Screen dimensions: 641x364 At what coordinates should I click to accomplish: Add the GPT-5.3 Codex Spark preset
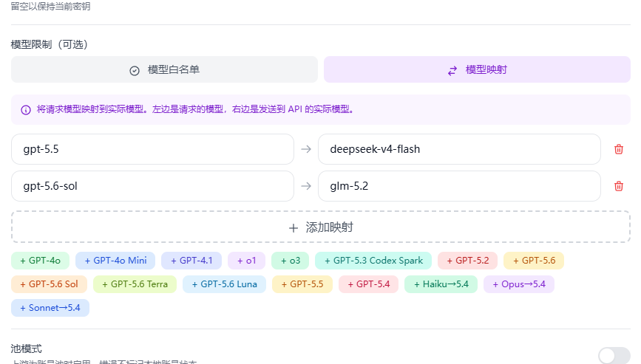pyautogui.click(x=373, y=261)
